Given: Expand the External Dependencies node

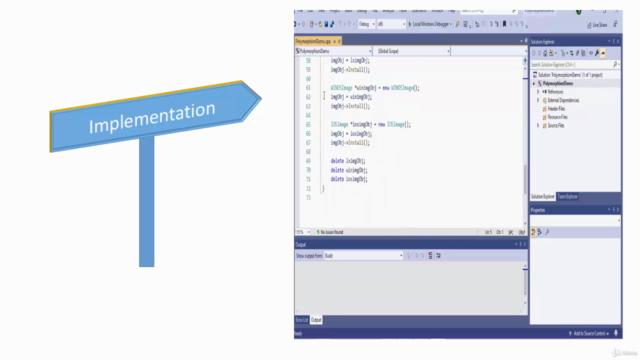Looking at the screenshot, I should point(538,100).
